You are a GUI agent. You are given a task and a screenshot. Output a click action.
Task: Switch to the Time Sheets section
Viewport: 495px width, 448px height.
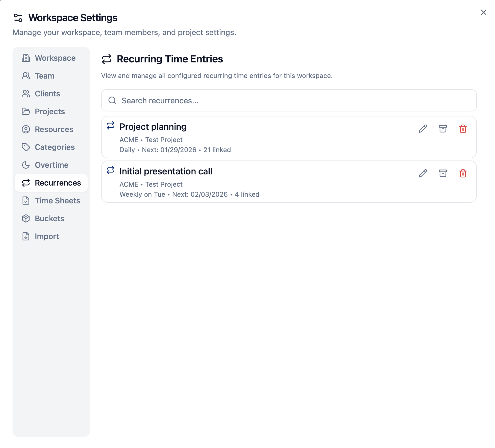tap(51, 201)
